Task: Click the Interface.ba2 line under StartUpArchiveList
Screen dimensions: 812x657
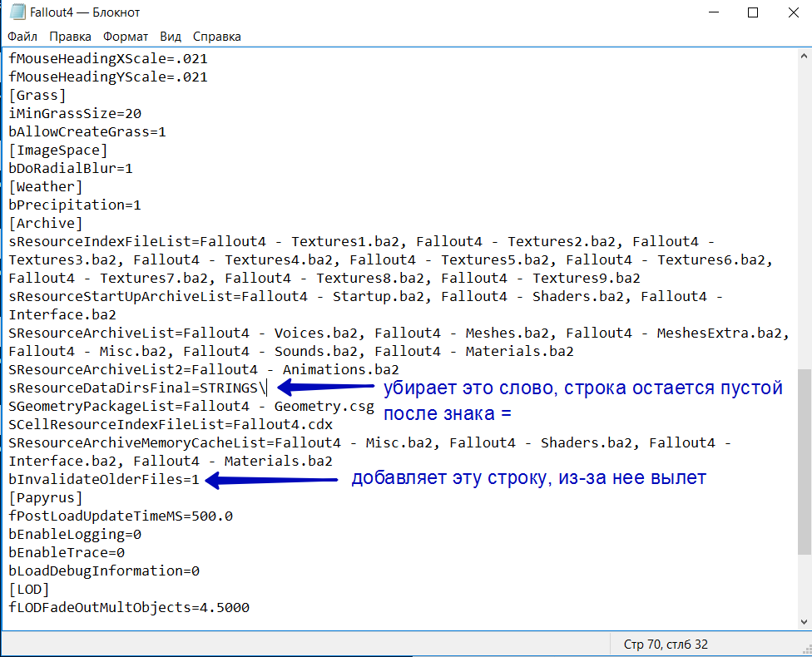Action: (x=62, y=315)
